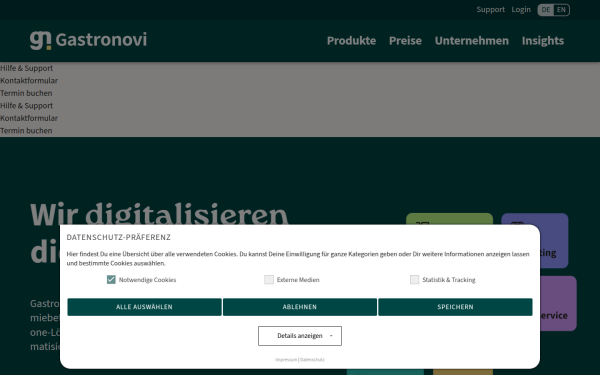Toggle the Notwendige Cookies checkbox

111,280
